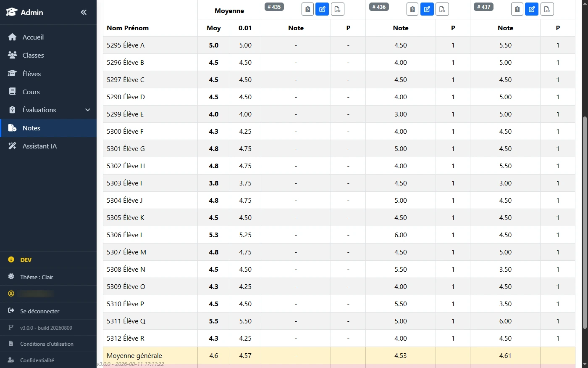Select student row 5295 Élève A
The image size is (588, 368).
pyautogui.click(x=339, y=45)
